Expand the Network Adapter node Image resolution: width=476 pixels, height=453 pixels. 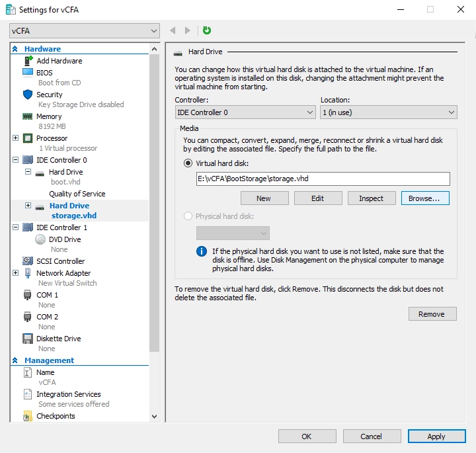pos(15,273)
